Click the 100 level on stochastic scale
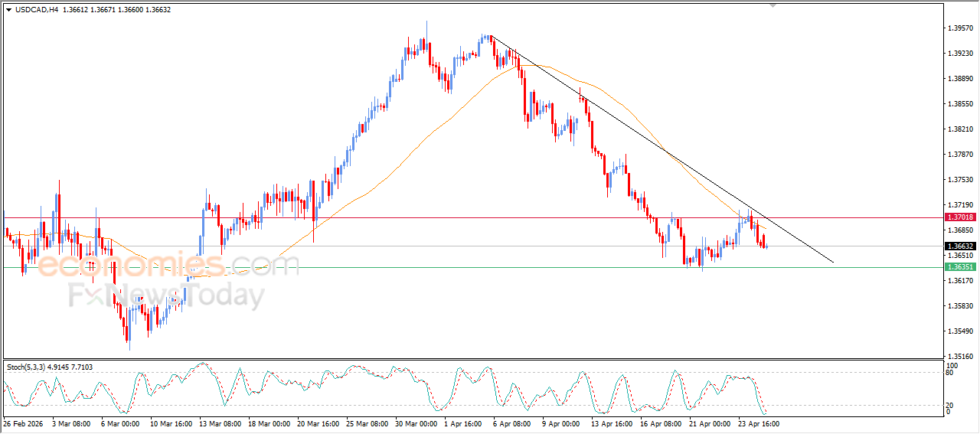This screenshot has height=434, width=980. [952, 366]
